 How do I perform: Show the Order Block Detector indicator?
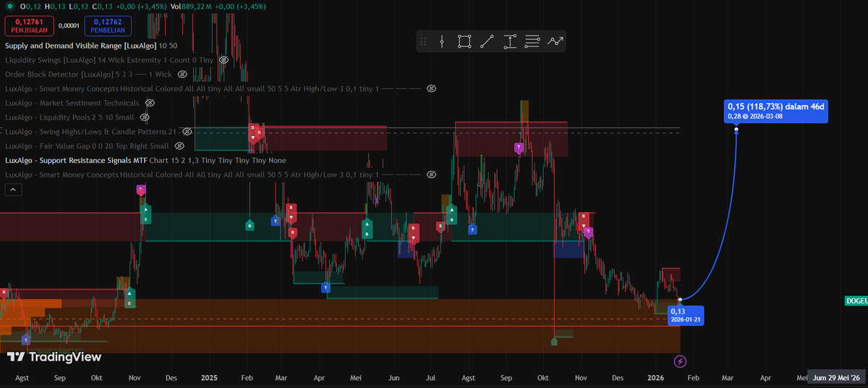(182, 74)
